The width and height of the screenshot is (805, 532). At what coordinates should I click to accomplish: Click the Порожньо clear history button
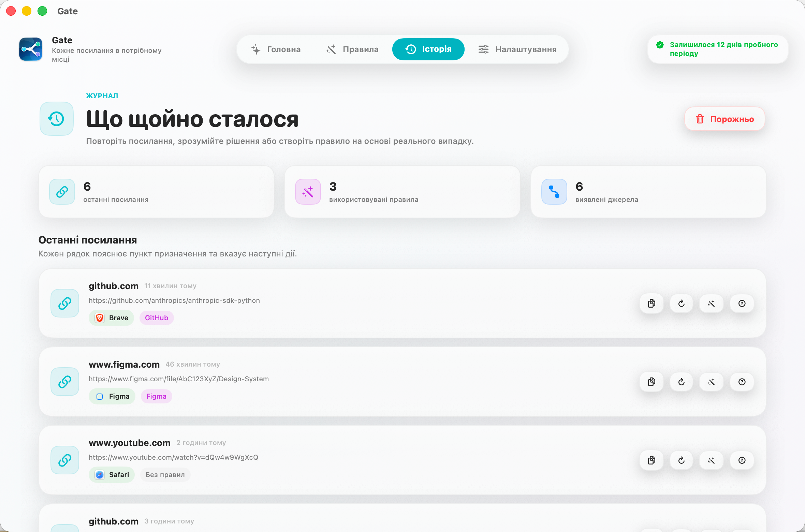pos(724,119)
